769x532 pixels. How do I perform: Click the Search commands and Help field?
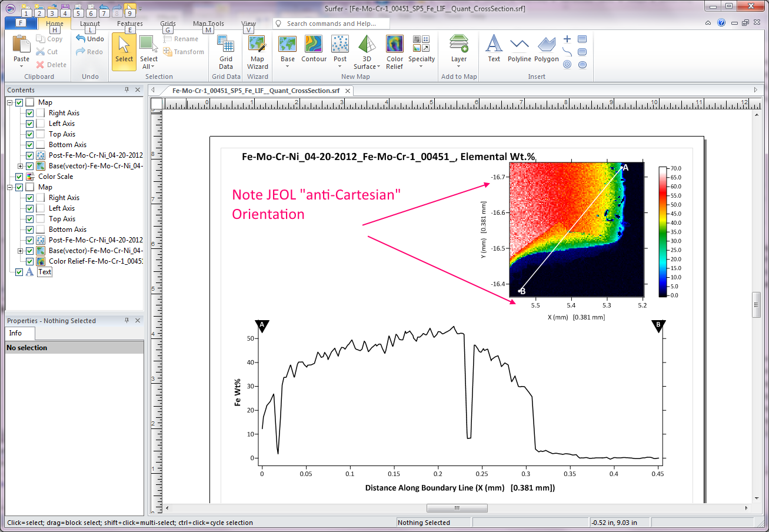point(332,24)
